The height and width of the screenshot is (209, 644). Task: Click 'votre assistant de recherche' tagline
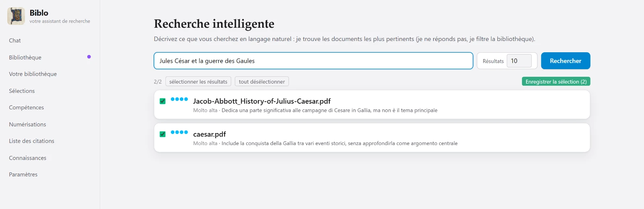(x=60, y=21)
